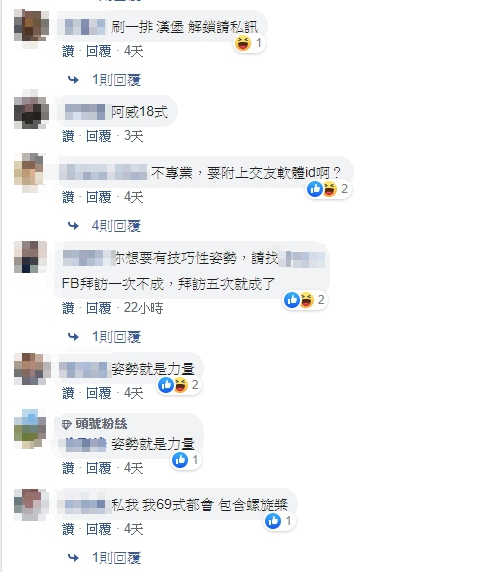492x572 pixels.
Task: Open thumbs-up count on 頭號粉絲 comment
Action: [x=186, y=460]
